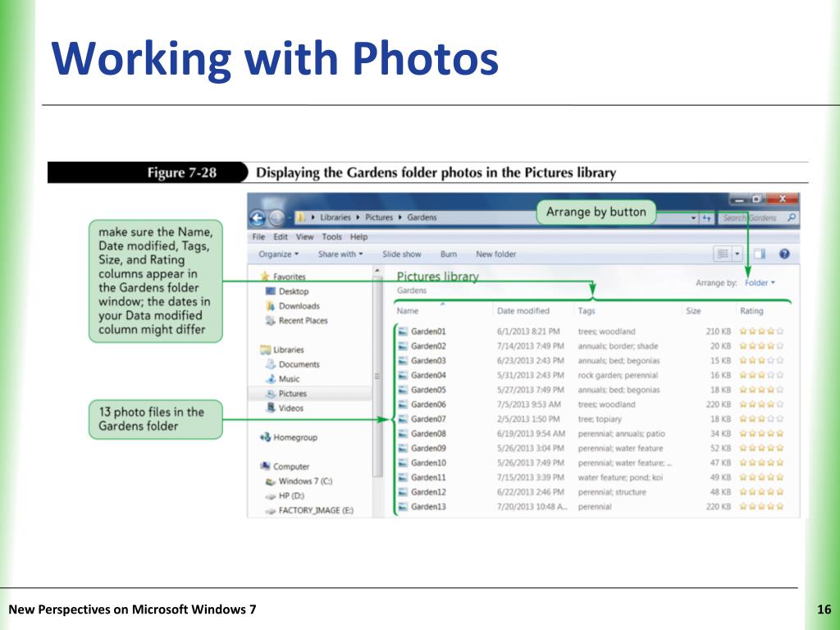Open the Share with dropdown menu

coord(340,254)
